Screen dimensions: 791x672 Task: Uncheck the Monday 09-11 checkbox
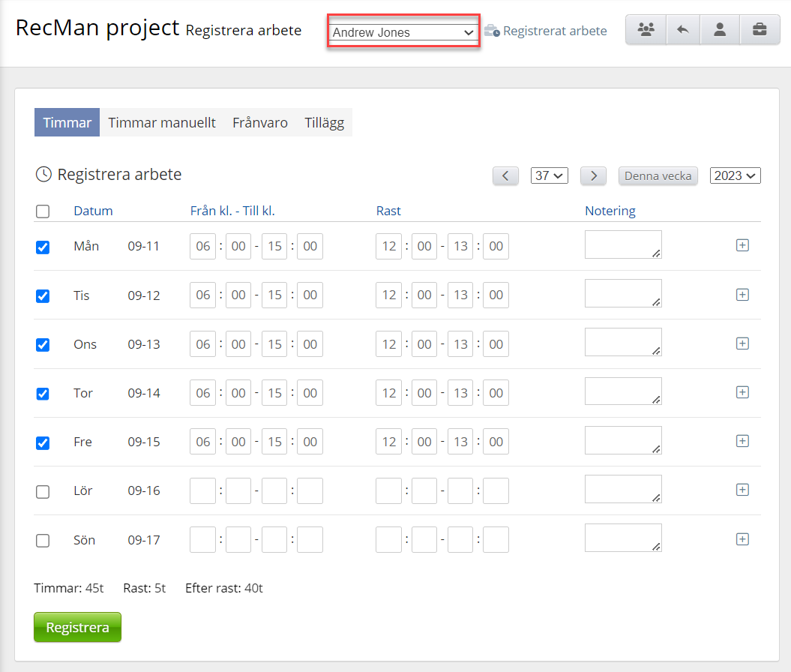click(43, 247)
